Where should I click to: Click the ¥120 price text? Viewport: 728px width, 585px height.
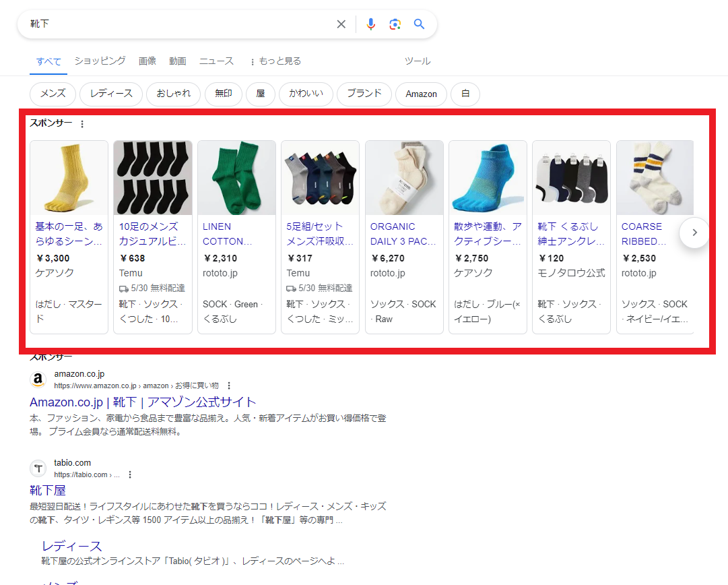click(x=551, y=258)
